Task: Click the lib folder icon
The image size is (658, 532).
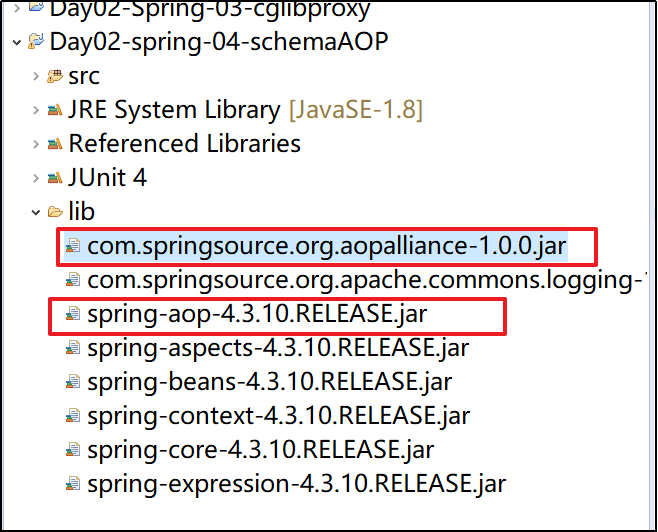Action: 55,211
